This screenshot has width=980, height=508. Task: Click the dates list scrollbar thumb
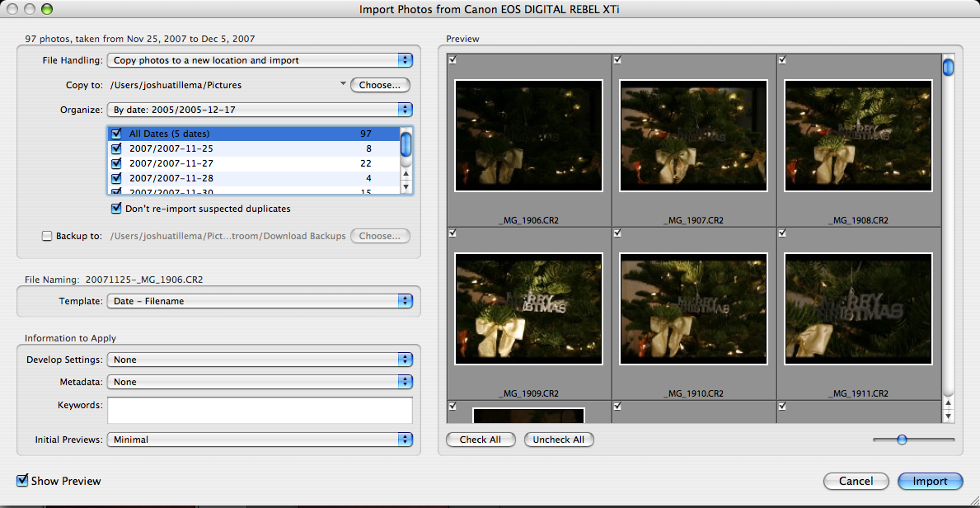(x=406, y=144)
